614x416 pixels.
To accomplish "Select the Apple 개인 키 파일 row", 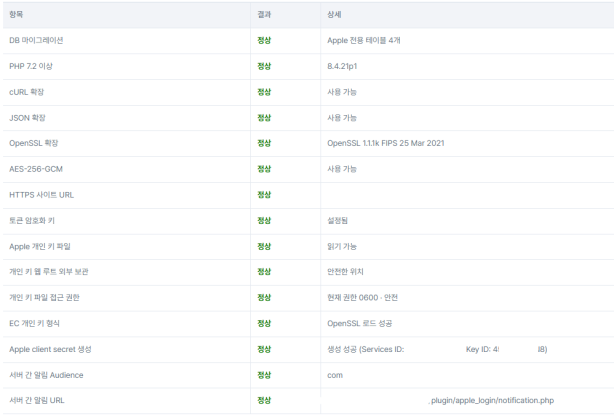I will [x=308, y=246].
